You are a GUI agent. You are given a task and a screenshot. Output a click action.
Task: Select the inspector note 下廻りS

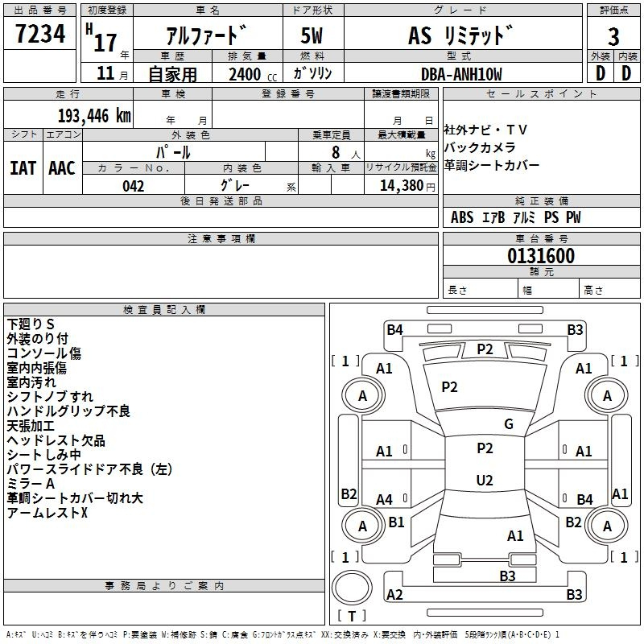[x=31, y=324]
